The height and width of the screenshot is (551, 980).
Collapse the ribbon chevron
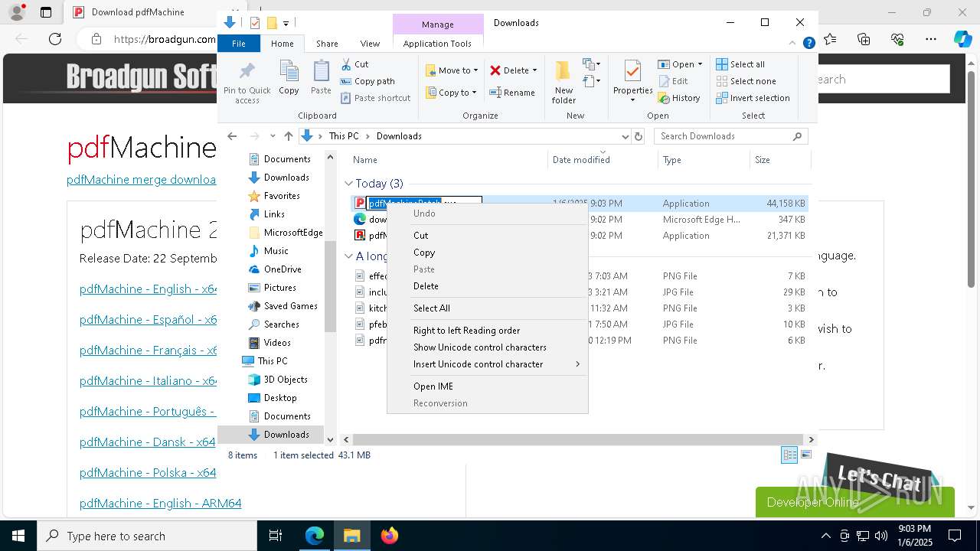[793, 44]
